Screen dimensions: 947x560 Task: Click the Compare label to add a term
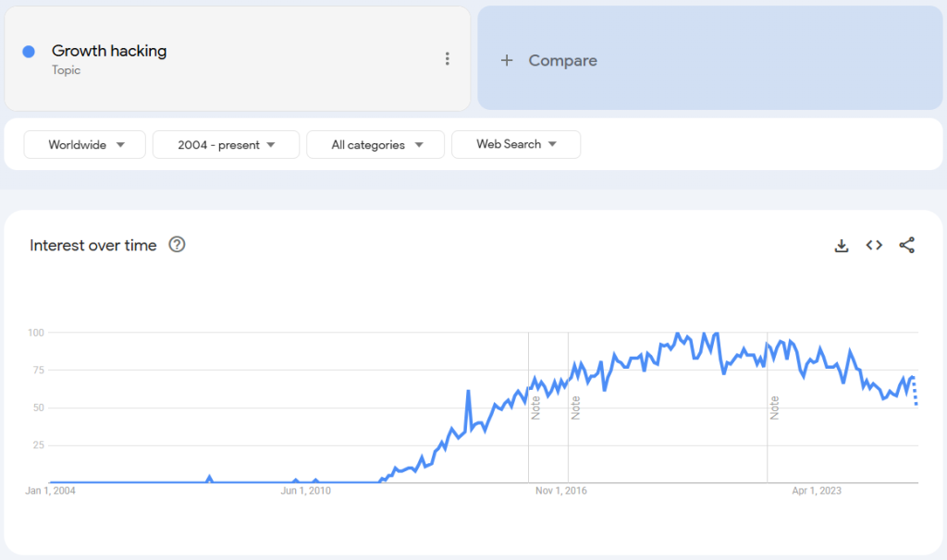point(562,61)
